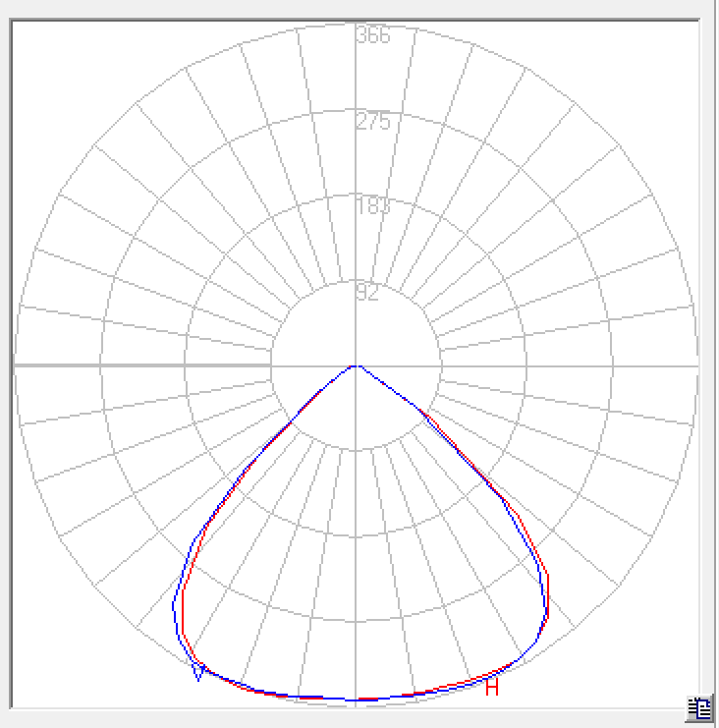Click the 275 ring scale label
Viewport: 719px width, 728px height.
click(373, 122)
